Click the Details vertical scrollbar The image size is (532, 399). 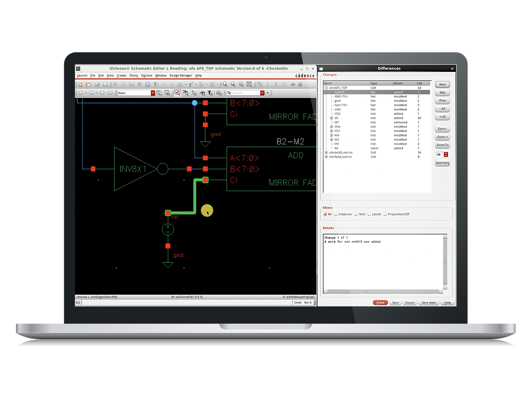(x=445, y=262)
